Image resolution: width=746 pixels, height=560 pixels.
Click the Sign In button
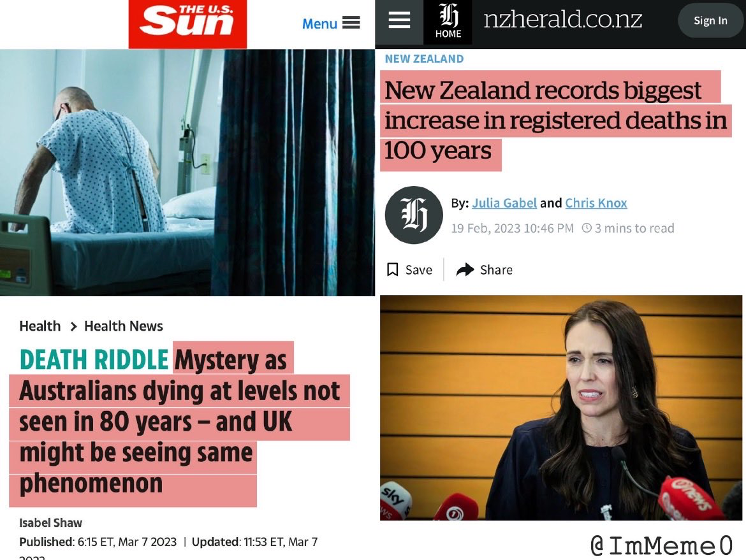710,20
